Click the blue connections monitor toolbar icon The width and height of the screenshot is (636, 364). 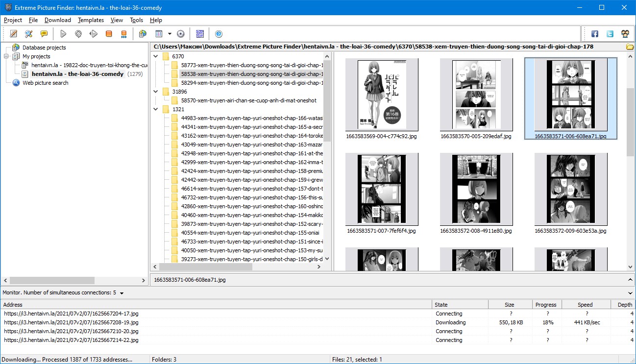pyautogui.click(x=199, y=34)
